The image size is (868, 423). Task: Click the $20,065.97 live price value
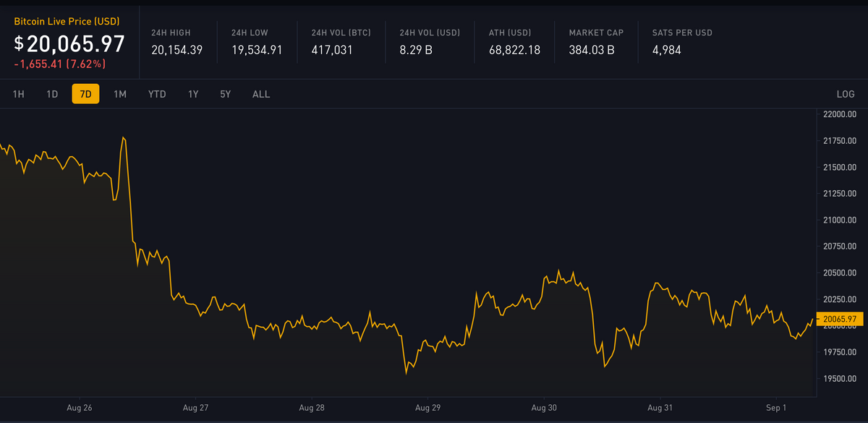point(69,44)
